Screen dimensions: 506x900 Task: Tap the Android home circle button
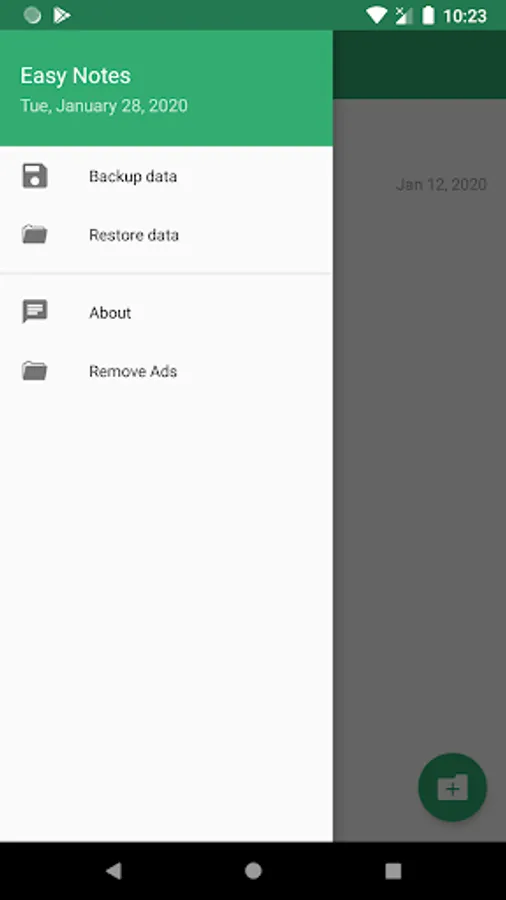click(x=253, y=871)
